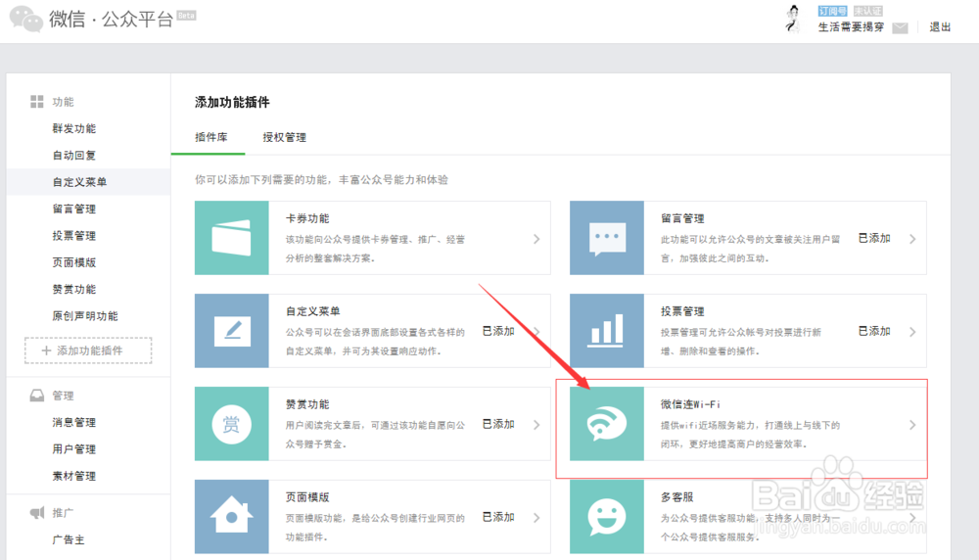
Task: Open the mail envelope icon in header
Action: (900, 27)
